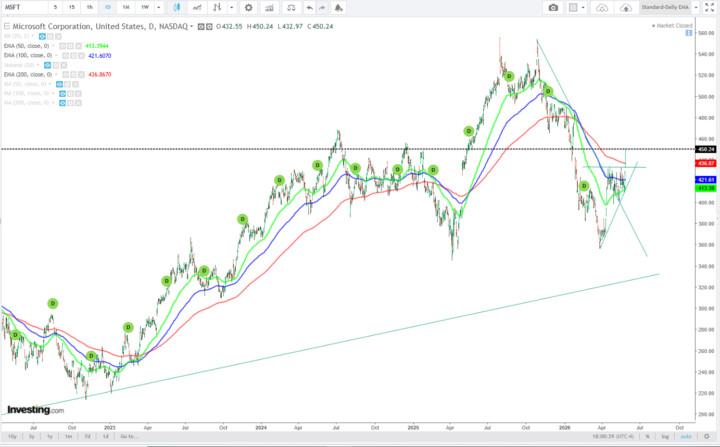This screenshot has height=447, width=720.
Task: Collapse the indicator legend box icon
Action: pyautogui.click(x=7, y=27)
